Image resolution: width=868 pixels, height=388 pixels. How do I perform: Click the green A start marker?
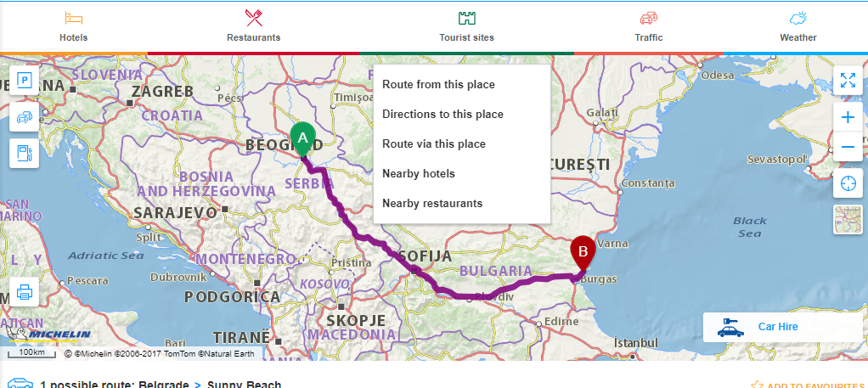point(302,138)
